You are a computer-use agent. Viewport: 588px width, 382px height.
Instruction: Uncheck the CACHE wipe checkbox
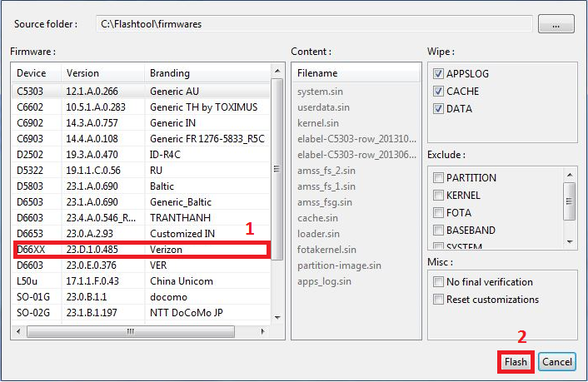coord(438,92)
